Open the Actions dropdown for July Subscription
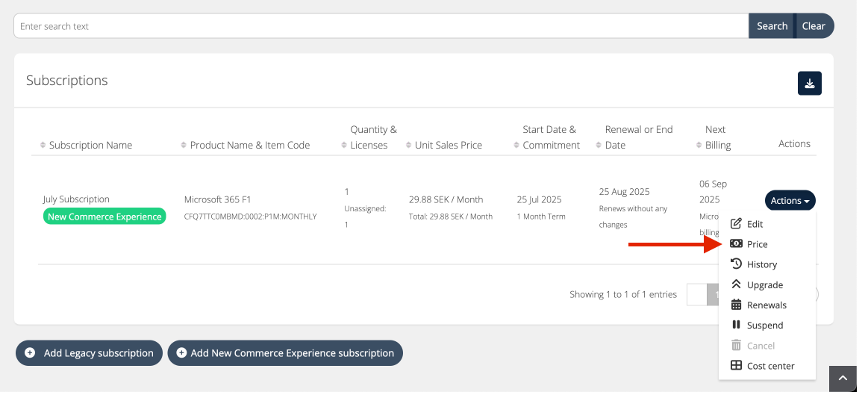868x395 pixels. click(790, 201)
